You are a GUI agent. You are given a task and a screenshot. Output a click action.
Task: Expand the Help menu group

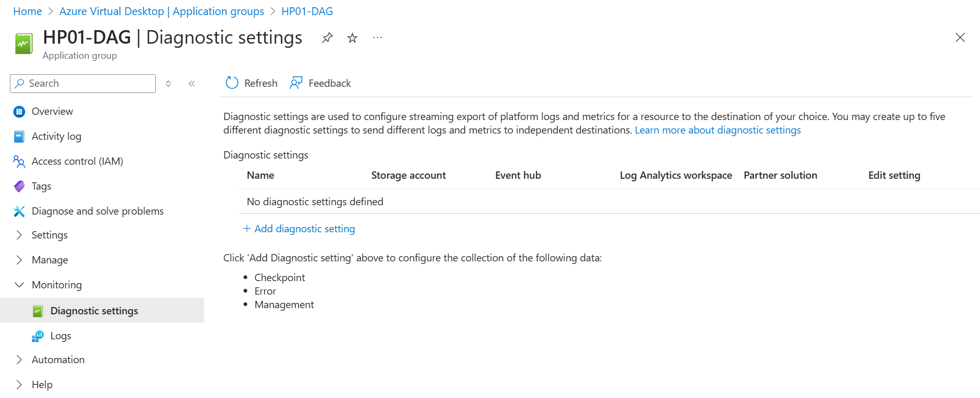coord(19,384)
